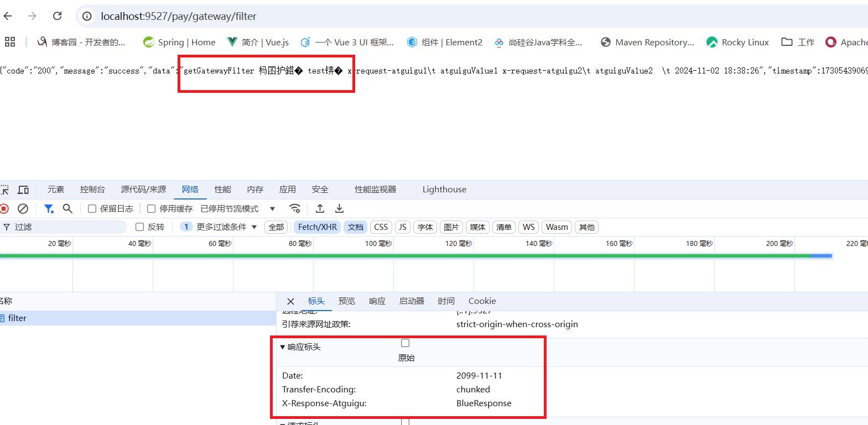
Task: Close the request details pane with X
Action: click(x=290, y=301)
